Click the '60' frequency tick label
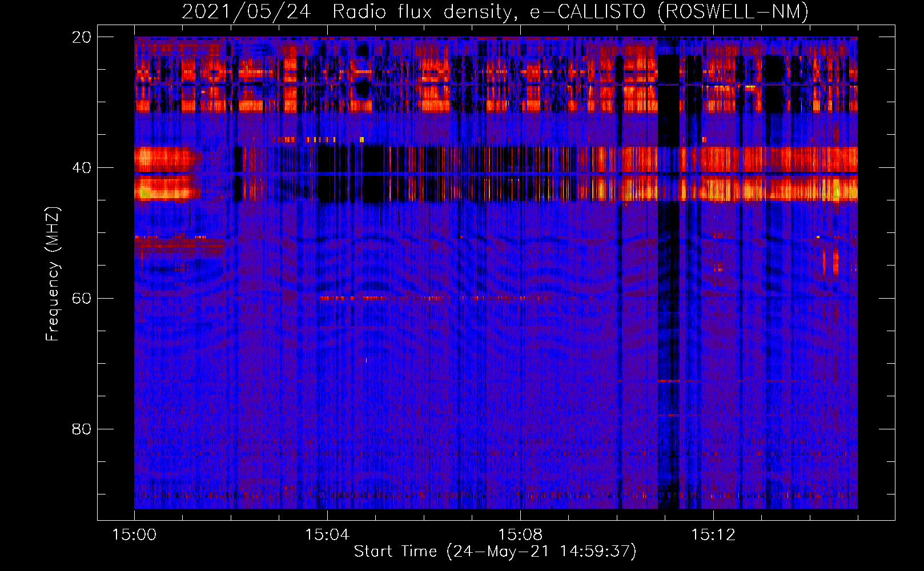The width and height of the screenshot is (924, 571). 82,299
